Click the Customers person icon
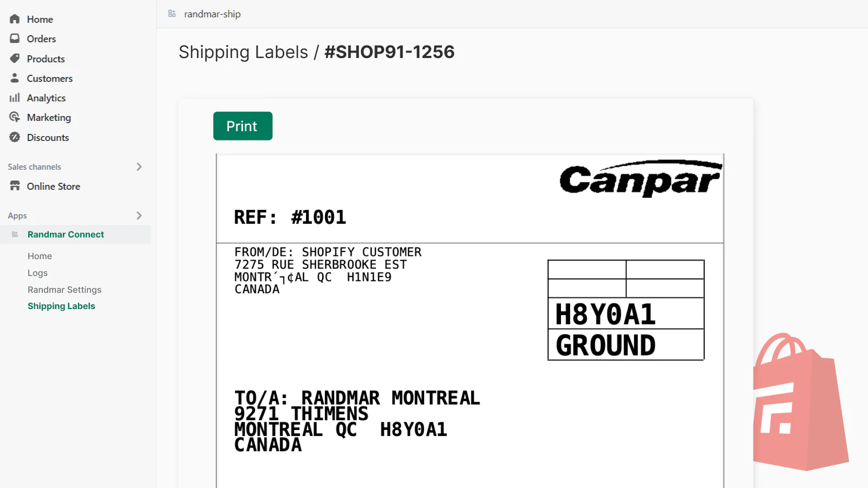Viewport: 868px width, 488px height. click(15, 78)
